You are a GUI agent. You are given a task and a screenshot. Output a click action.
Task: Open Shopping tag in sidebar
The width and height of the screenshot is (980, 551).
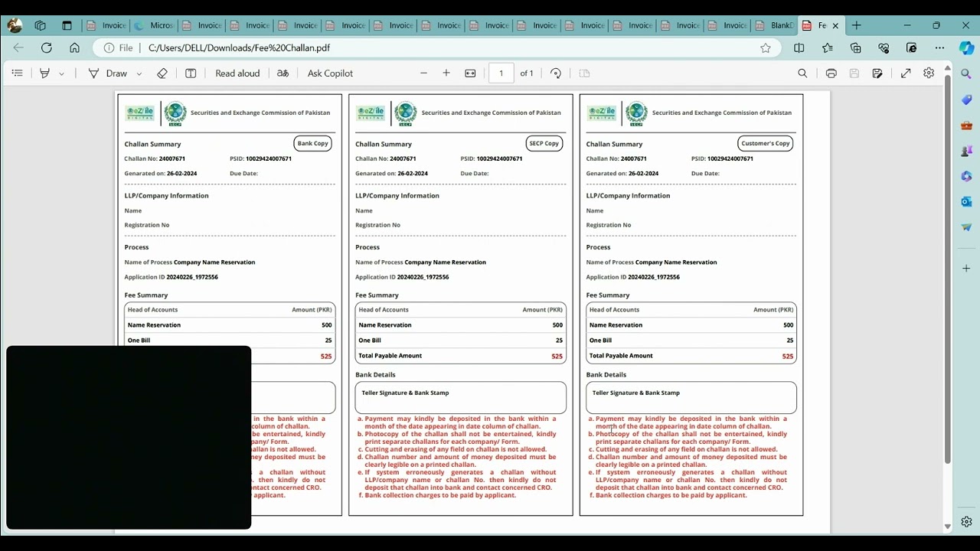[966, 99]
